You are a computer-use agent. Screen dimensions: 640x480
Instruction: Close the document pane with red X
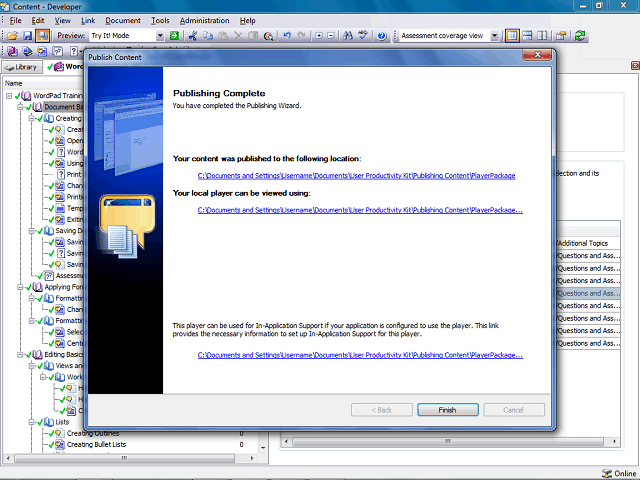635,65
